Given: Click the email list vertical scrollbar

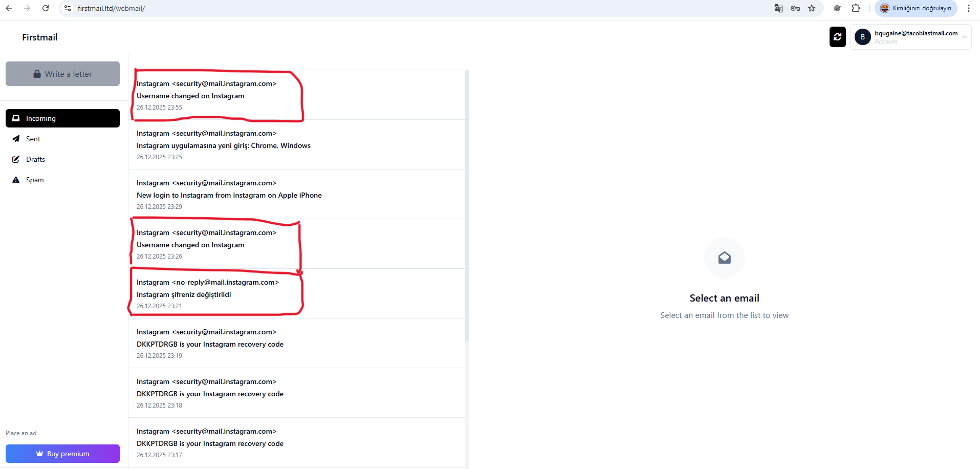Looking at the screenshot, I should (x=467, y=205).
